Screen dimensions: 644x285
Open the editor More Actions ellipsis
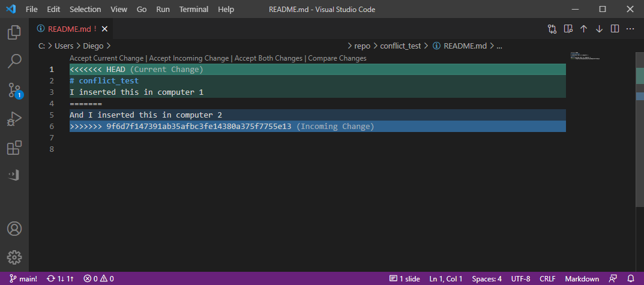coord(630,29)
